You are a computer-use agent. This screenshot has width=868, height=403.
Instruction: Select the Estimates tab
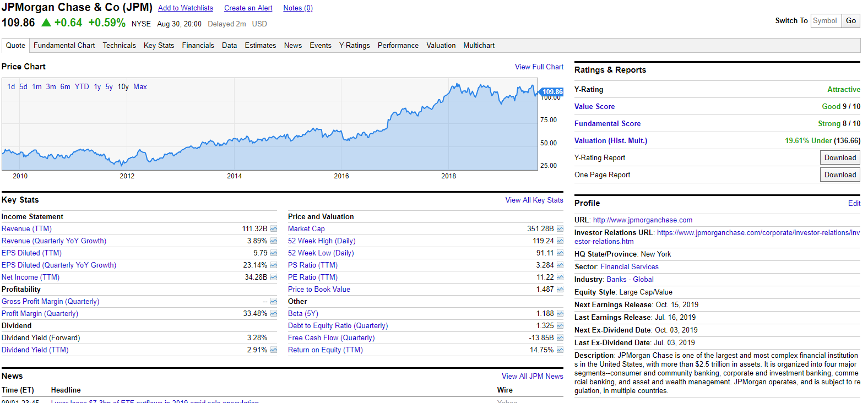coord(261,46)
